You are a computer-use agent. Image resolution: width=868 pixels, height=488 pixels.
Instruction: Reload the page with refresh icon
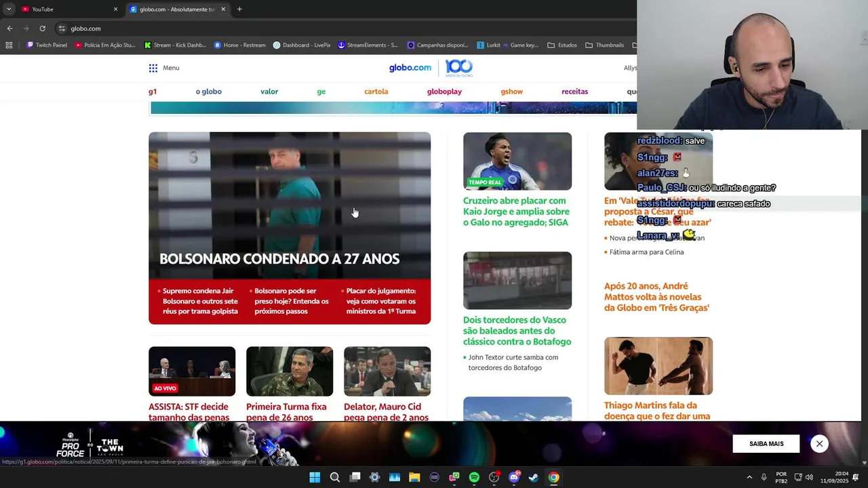[42, 28]
